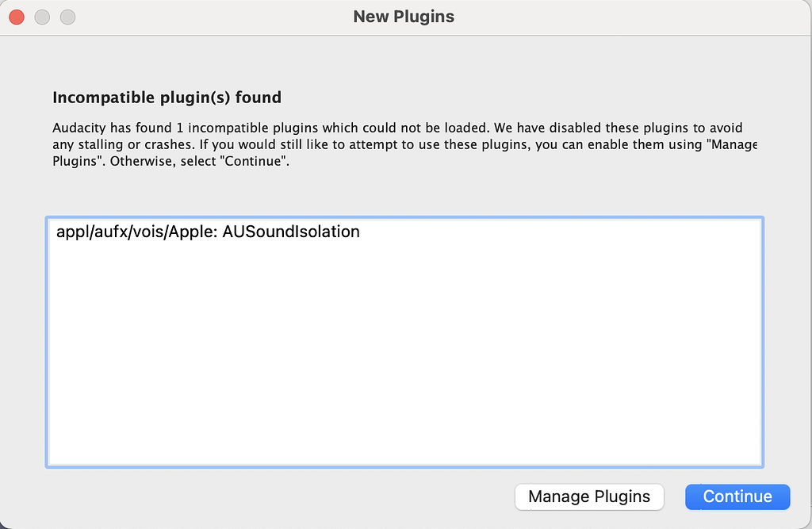Click the Manage Plugins label text
Screen dimensions: 812x529
pos(589,496)
